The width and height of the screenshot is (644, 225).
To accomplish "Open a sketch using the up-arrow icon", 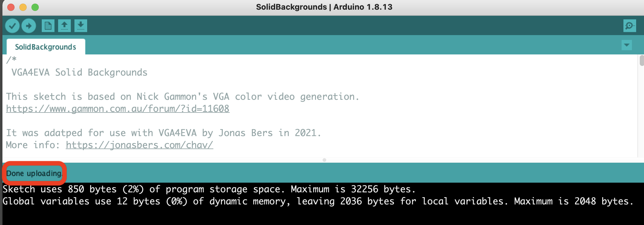I will tap(64, 26).
